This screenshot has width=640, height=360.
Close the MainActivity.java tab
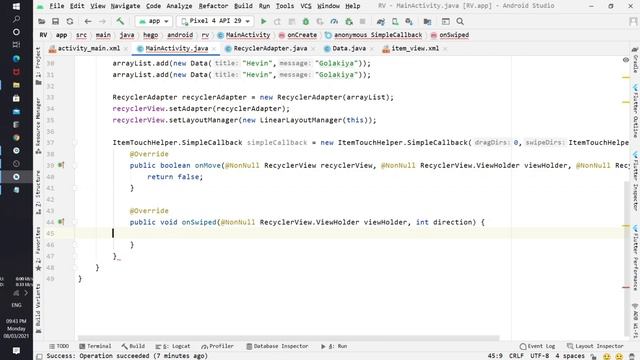pyautogui.click(x=214, y=49)
